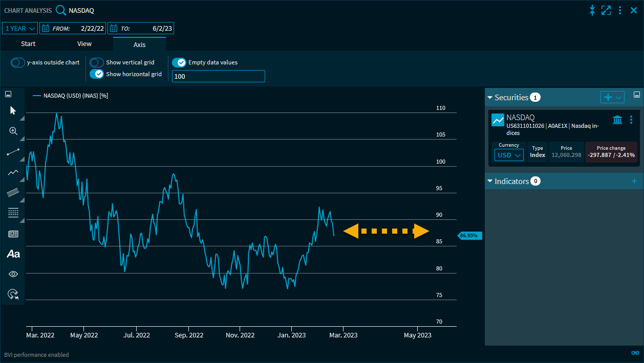Click the magnet snap tool icon
644x363 pixels.
13,294
